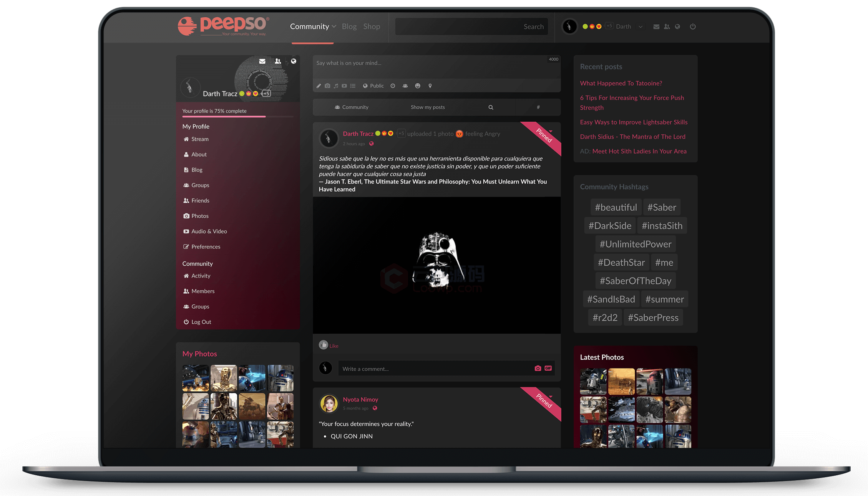
Task: Select the pencil status post type icon
Action: (319, 86)
